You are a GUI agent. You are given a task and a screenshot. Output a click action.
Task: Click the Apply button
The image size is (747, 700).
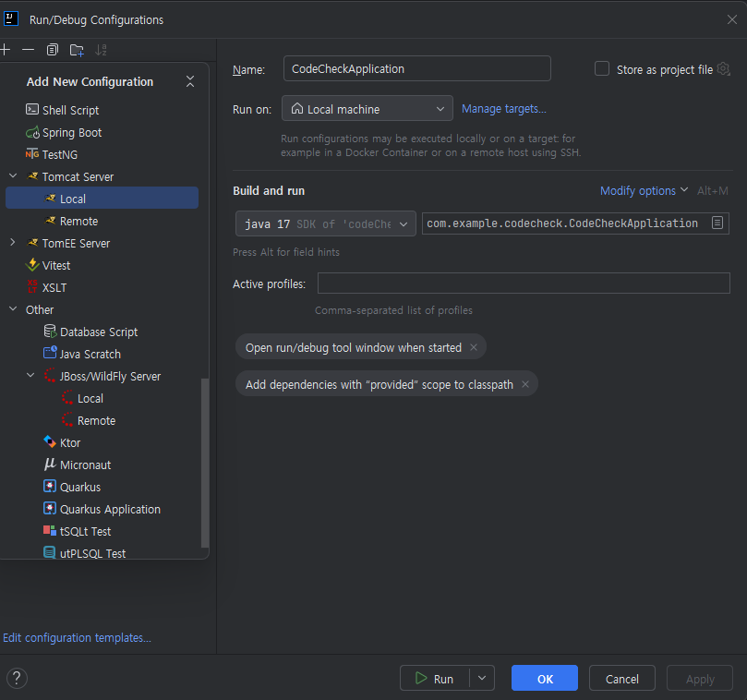[700, 678]
